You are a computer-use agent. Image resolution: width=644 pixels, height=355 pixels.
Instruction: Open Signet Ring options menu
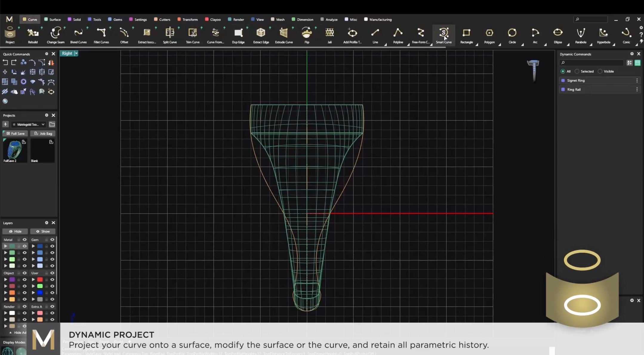click(637, 80)
